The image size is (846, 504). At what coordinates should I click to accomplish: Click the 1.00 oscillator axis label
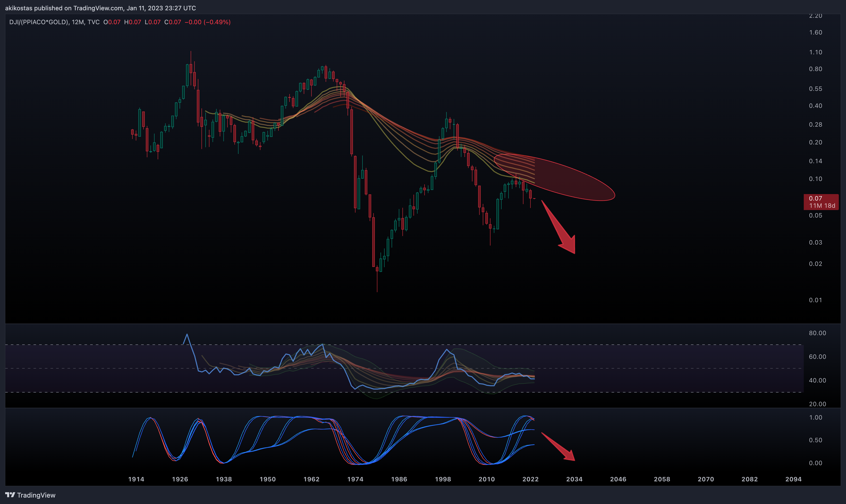click(x=815, y=418)
